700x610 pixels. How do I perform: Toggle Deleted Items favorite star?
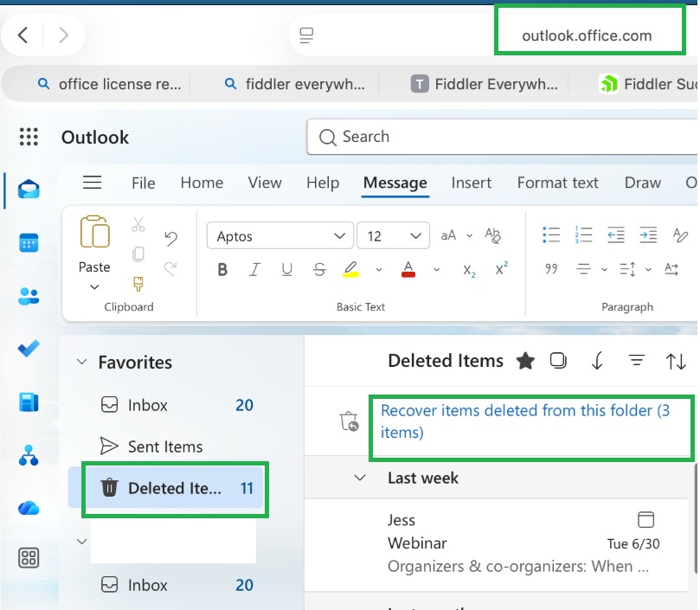(525, 361)
